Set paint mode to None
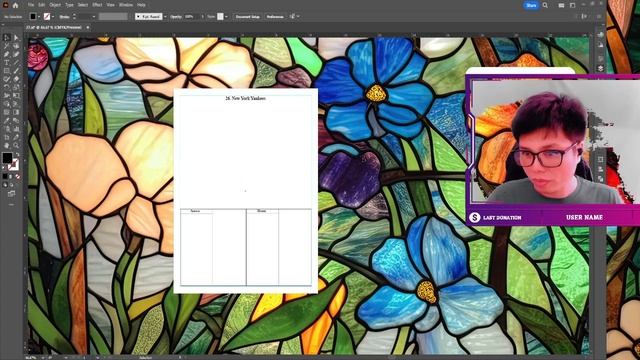This screenshot has width=640, height=360. pyautogui.click(x=18, y=176)
